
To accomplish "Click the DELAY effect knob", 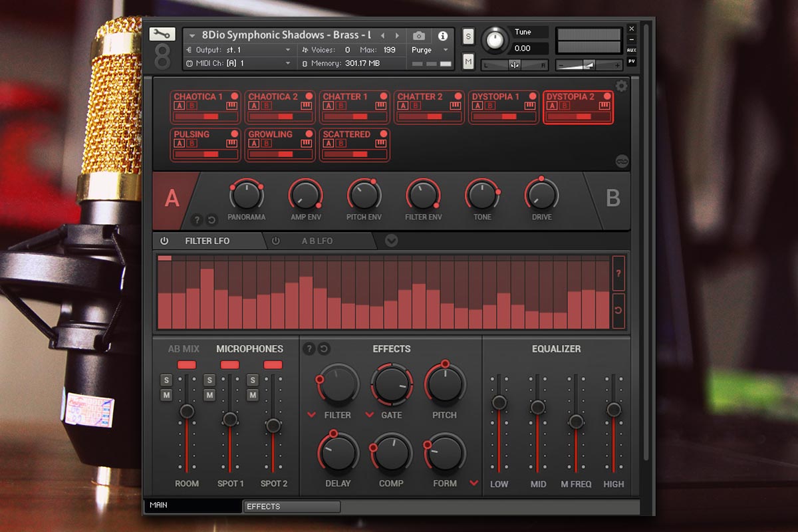I will pos(338,453).
